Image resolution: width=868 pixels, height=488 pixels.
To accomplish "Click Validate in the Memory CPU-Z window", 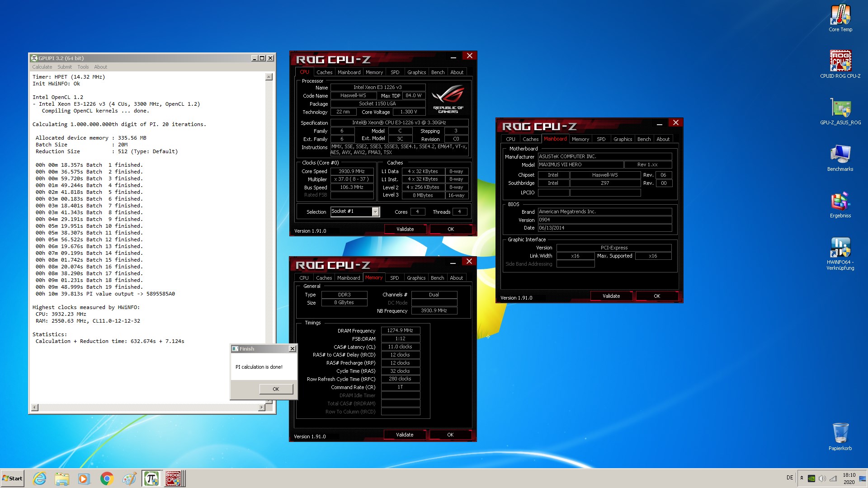I will coord(405,435).
